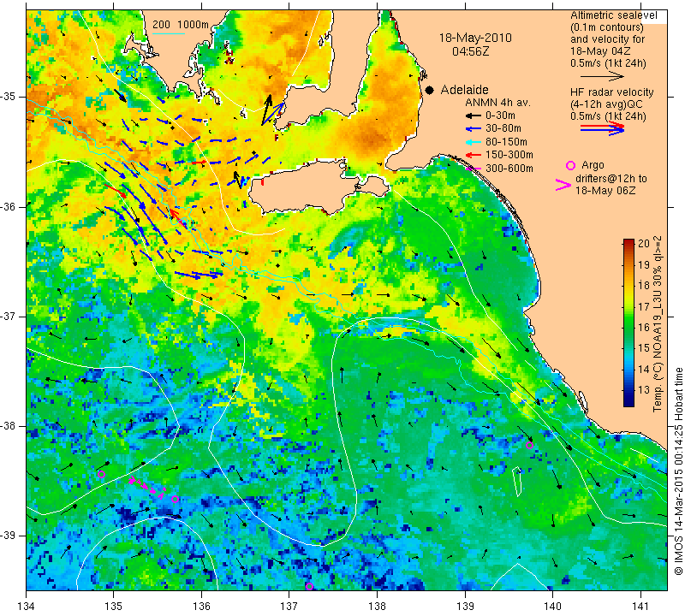Image resolution: width=685 pixels, height=616 pixels.
Task: Click the longitude axis label '134'
Action: click(x=27, y=607)
